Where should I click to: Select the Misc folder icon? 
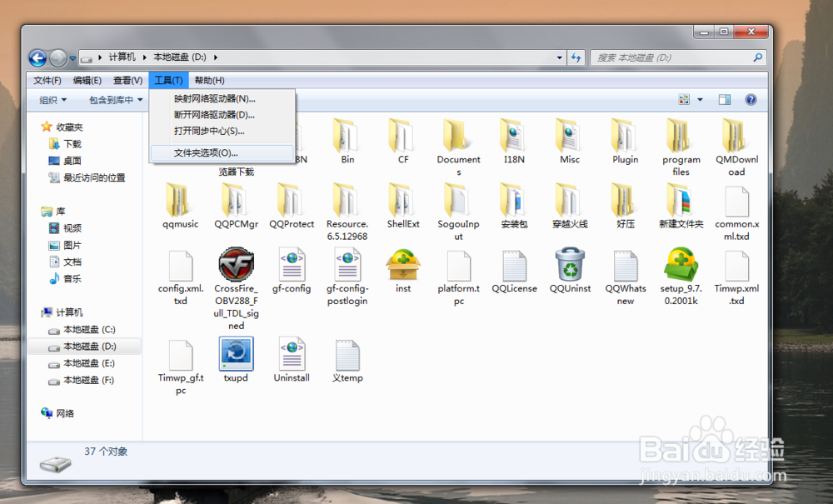click(570, 136)
